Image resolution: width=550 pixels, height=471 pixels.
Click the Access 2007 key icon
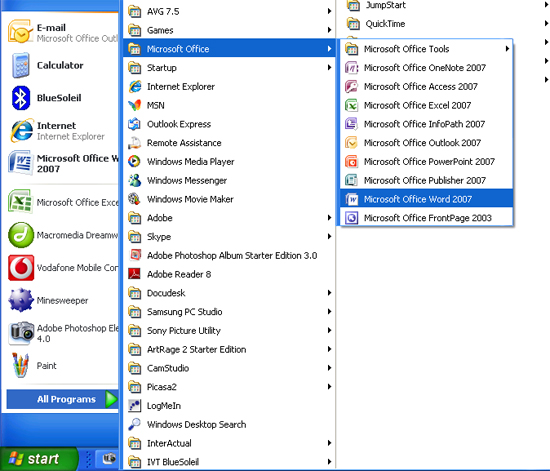351,86
